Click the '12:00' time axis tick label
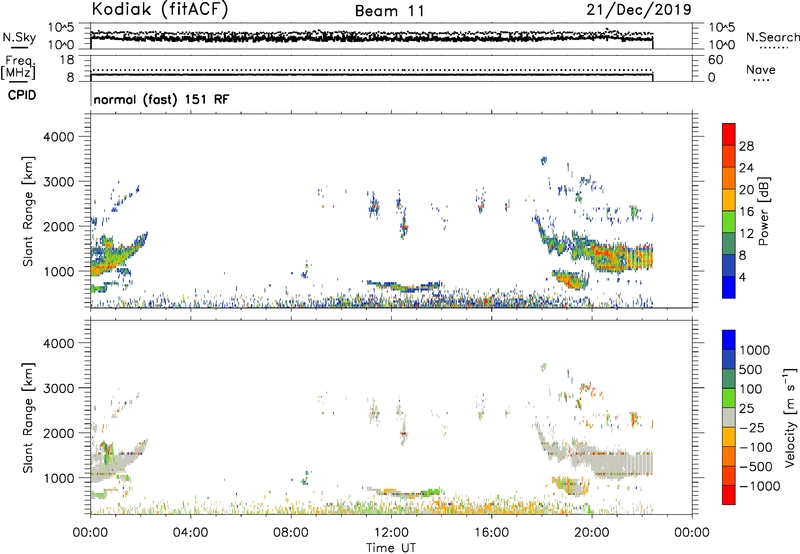The image size is (800, 554). pyautogui.click(x=391, y=533)
